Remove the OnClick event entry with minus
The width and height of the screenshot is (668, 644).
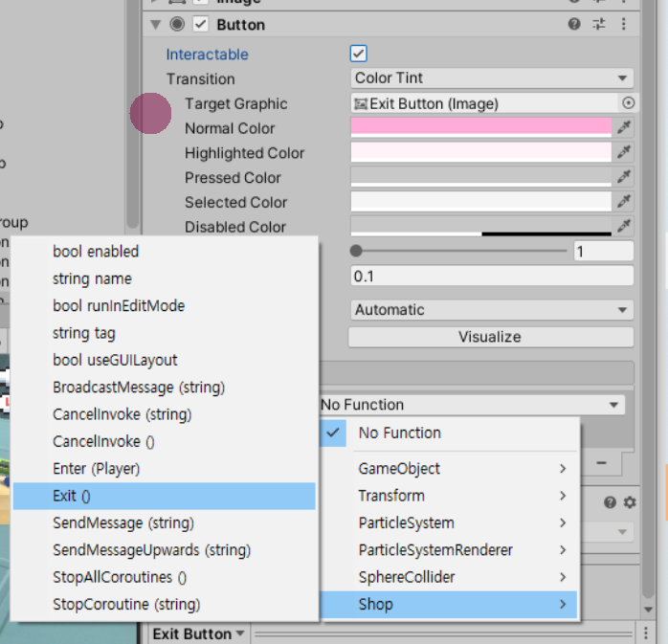(601, 463)
